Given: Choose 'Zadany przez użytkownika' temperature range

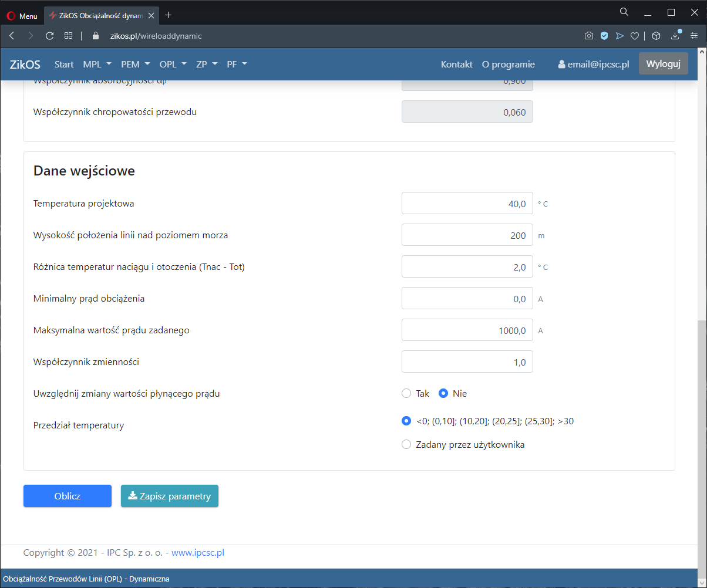Looking at the screenshot, I should click(x=406, y=445).
